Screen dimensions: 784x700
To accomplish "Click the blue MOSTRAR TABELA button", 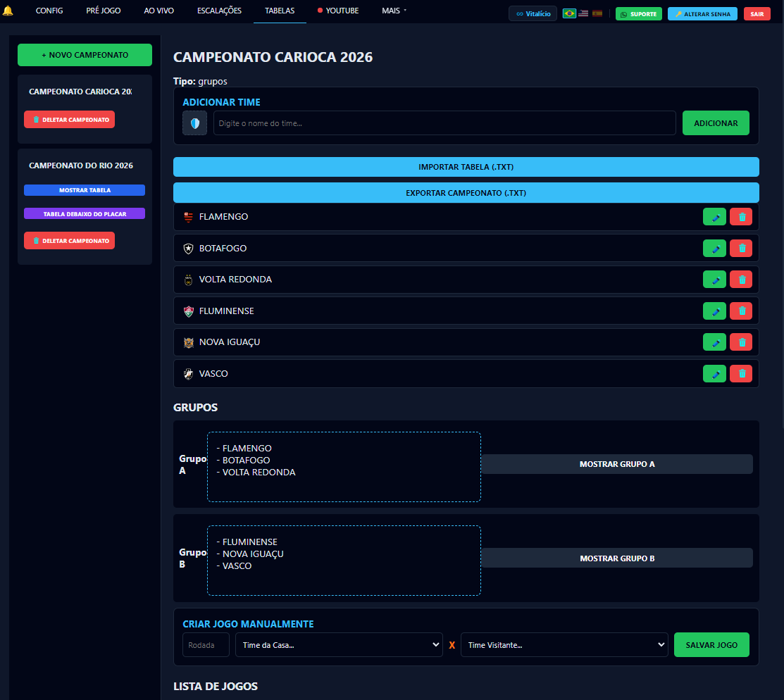I will pos(85,190).
